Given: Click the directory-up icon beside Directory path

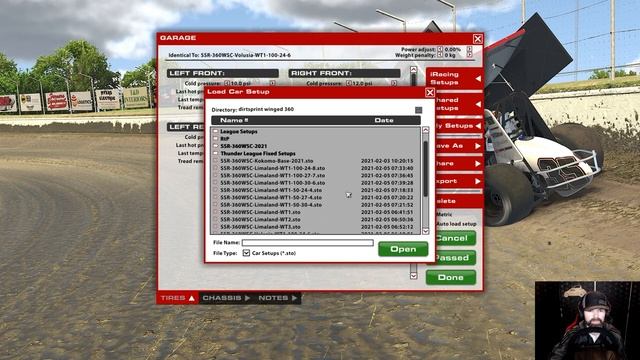Looking at the screenshot, I should coord(418,110).
